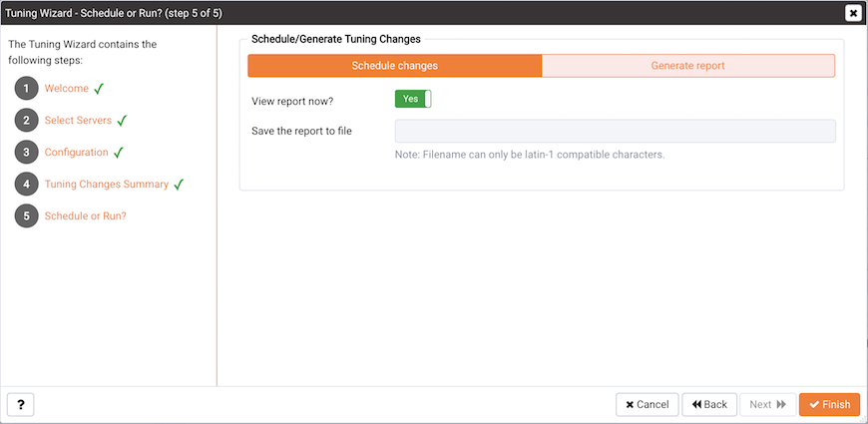
Task: Switch to the Generate report tab
Action: coord(688,65)
